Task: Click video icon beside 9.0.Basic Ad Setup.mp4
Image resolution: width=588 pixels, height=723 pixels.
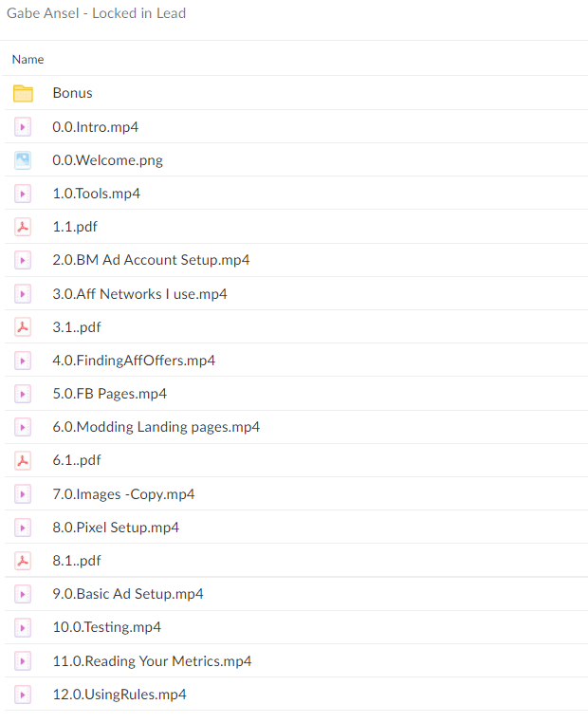Action: click(23, 594)
